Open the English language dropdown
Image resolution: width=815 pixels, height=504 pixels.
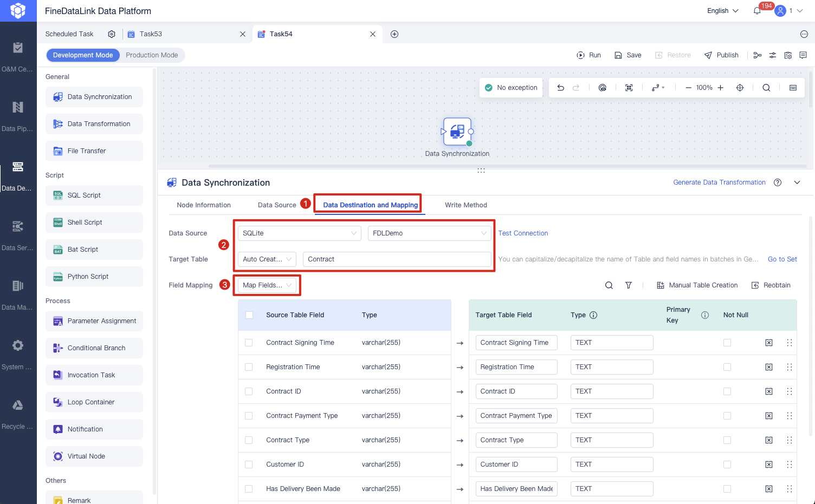point(723,11)
